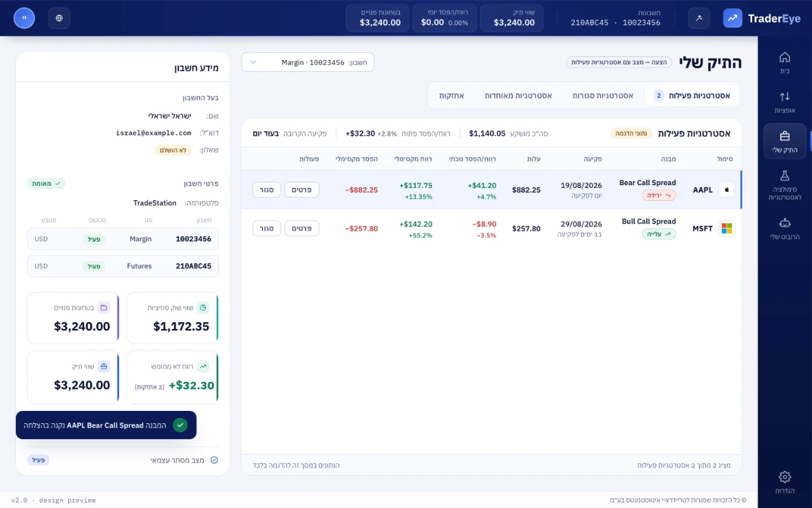Expand the account Margin 10023456 dropdown
The image size is (812, 508).
coord(308,62)
